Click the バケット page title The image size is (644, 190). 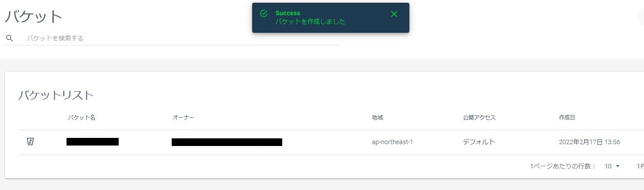[33, 17]
